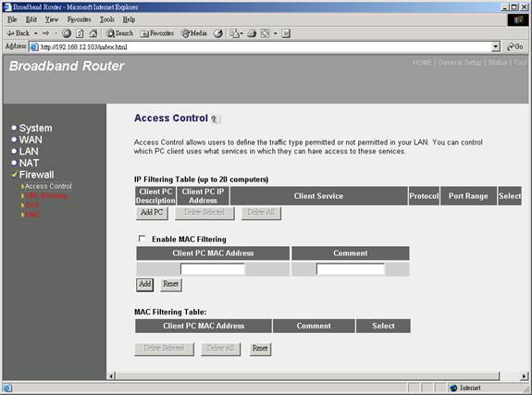Image resolution: width=532 pixels, height=395 pixels.
Task: Go to Home via toolbar house icon
Action: (93, 33)
